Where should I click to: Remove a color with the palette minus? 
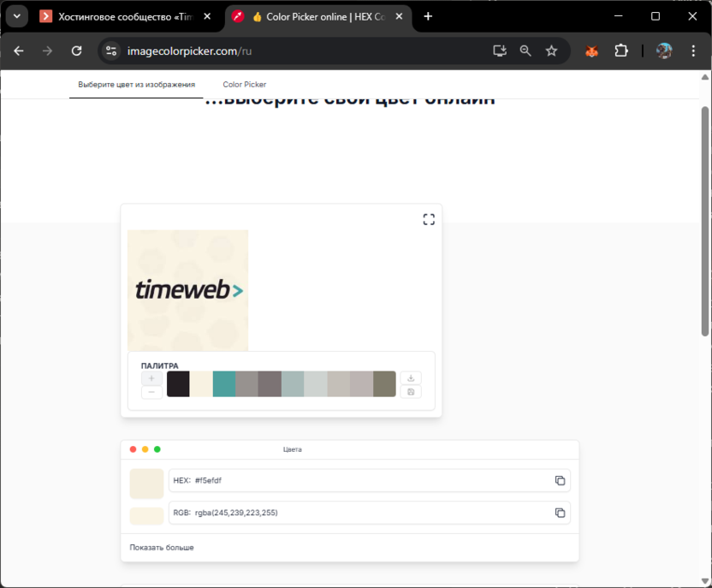pos(151,392)
